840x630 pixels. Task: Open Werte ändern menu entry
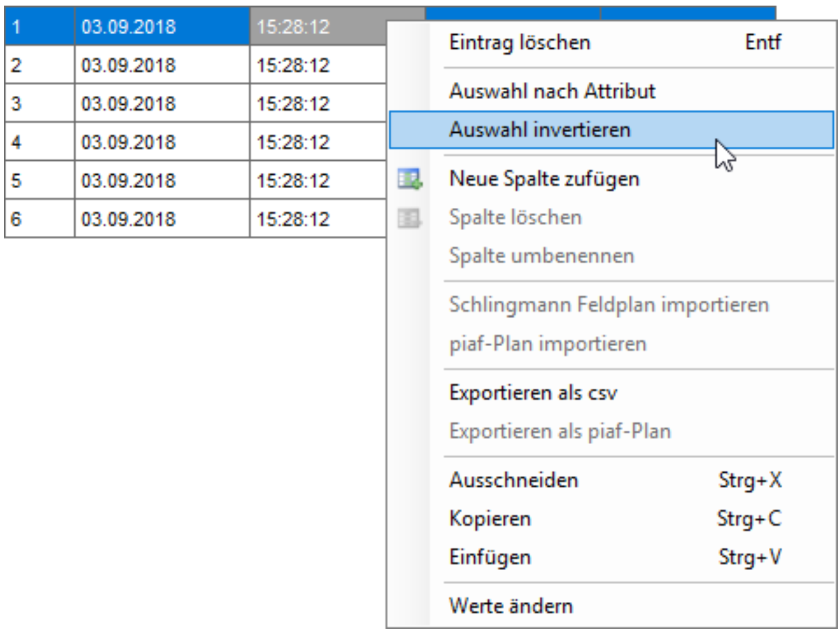pyautogui.click(x=511, y=606)
